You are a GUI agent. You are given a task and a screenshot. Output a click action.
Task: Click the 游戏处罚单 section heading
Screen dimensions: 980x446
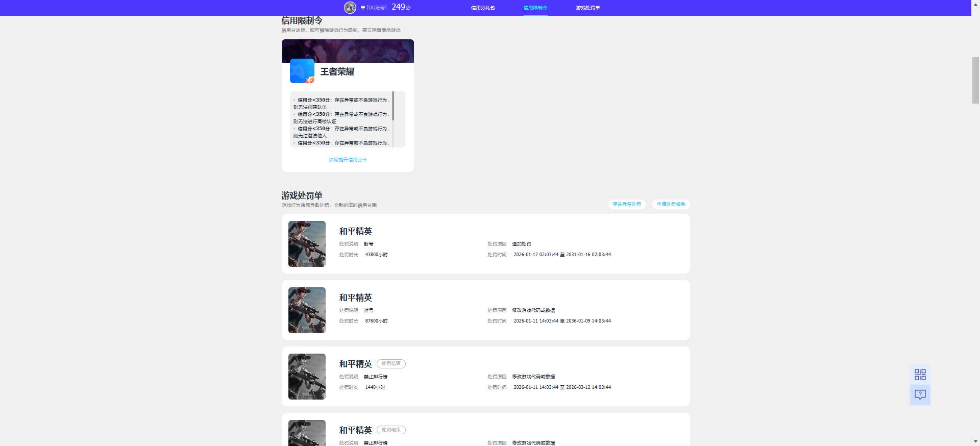(x=302, y=195)
